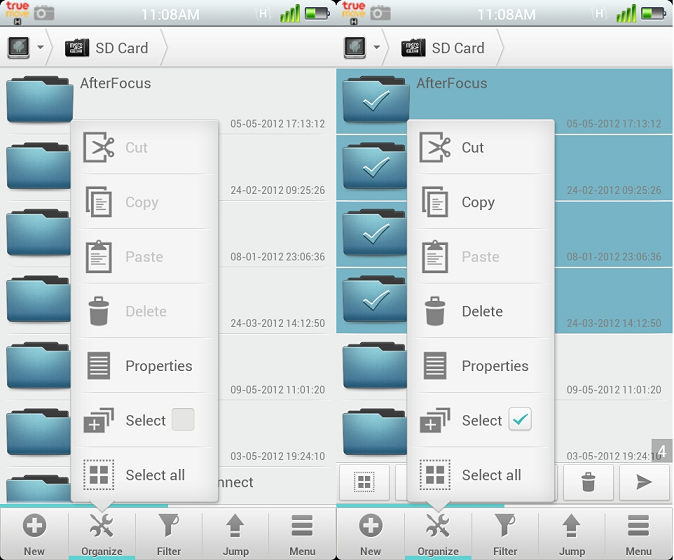Click Cut scissors icon in right screen menu
Image resolution: width=674 pixels, height=560 pixels.
(x=435, y=148)
